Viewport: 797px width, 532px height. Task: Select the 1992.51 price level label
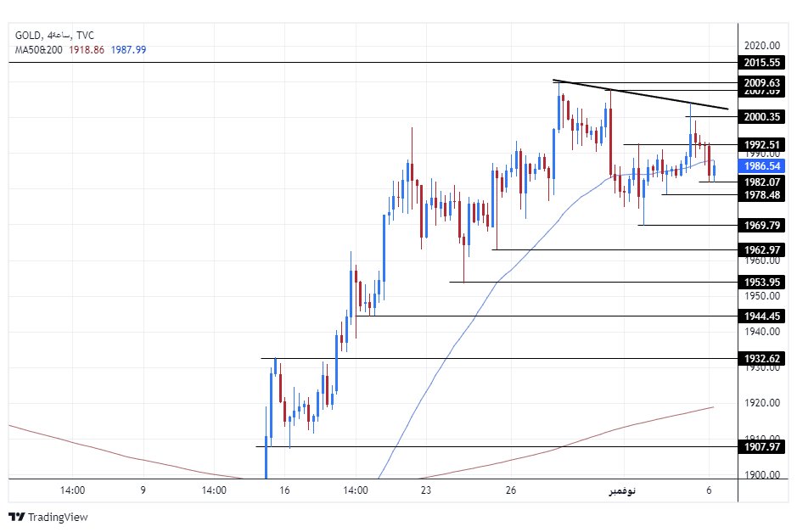pyautogui.click(x=761, y=144)
